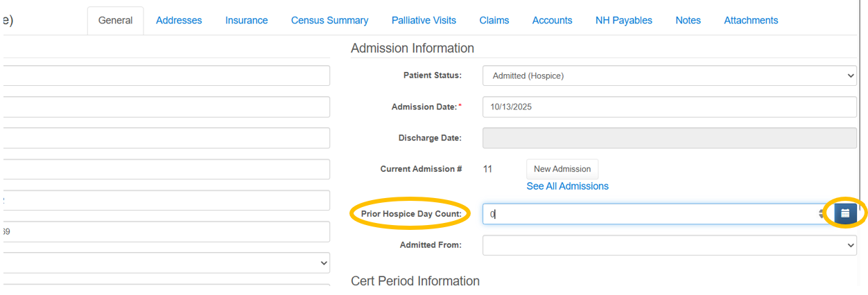The height and width of the screenshot is (295, 868).
Task: Click the greyed-out Discharge Date field
Action: (669, 138)
